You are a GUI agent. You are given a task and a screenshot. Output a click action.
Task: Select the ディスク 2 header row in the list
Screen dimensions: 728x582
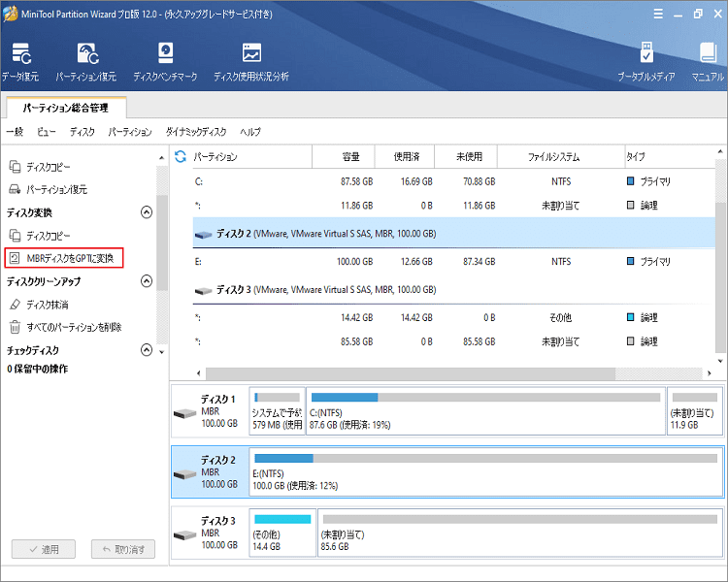point(453,234)
